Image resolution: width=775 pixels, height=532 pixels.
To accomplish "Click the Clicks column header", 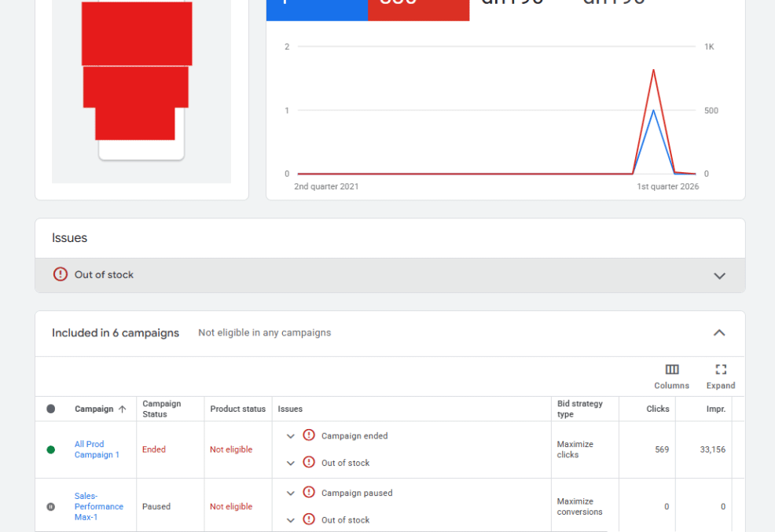I will point(657,409).
